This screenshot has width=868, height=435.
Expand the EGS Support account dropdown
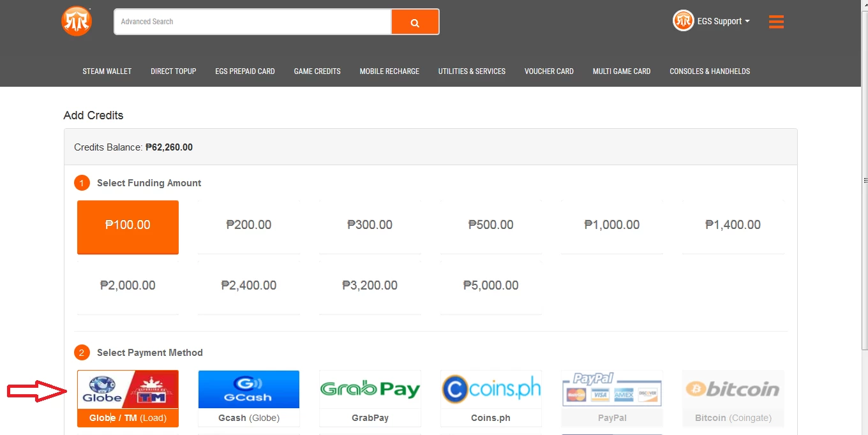(723, 21)
